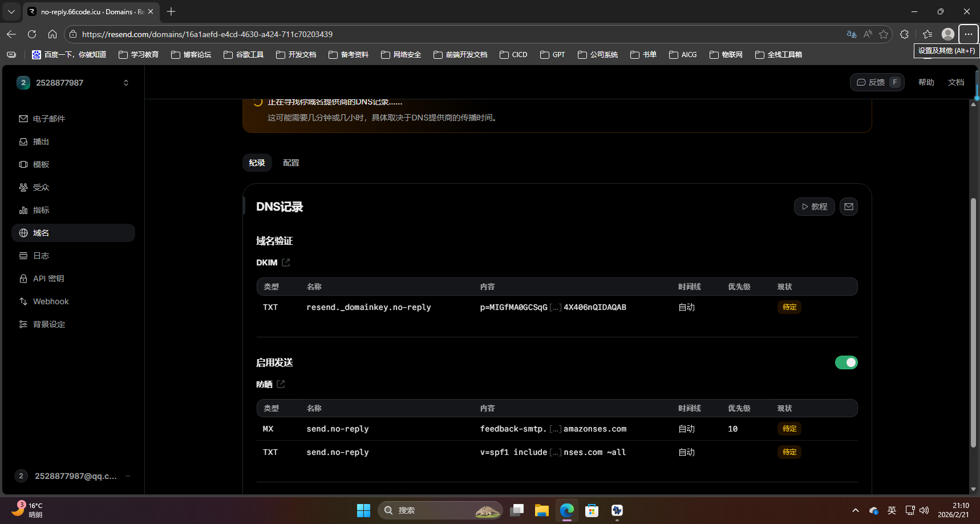Show hidden system tray icons
The image size is (980, 524).
(856, 510)
